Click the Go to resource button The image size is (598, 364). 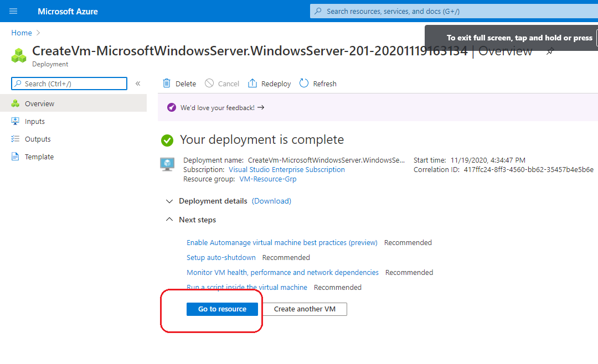[x=223, y=309]
